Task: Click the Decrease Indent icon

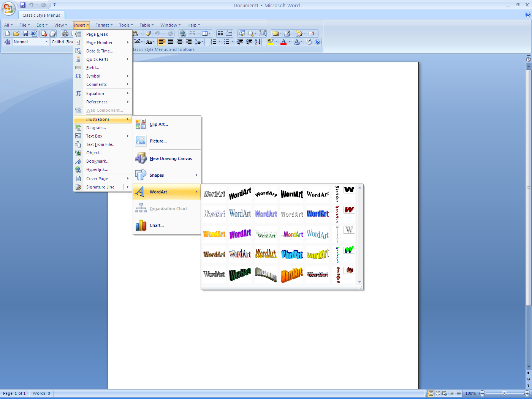Action: coord(240,42)
